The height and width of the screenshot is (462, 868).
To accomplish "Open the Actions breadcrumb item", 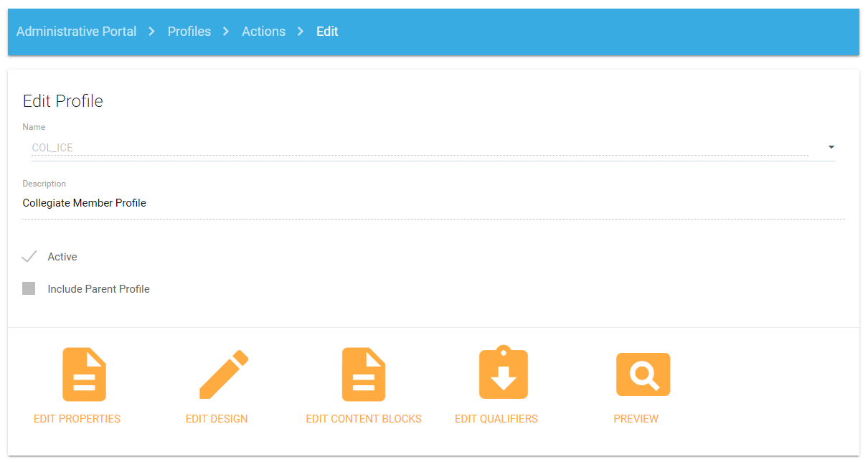I will [263, 32].
